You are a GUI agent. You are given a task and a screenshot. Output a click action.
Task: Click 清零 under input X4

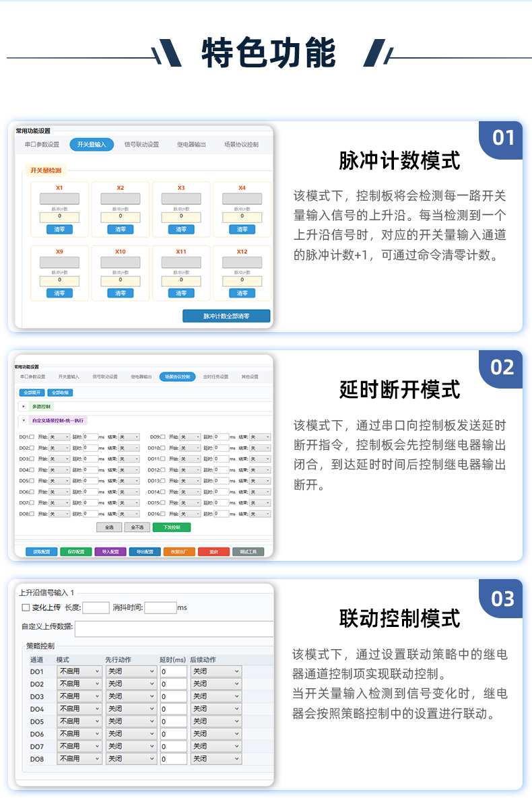(x=242, y=230)
